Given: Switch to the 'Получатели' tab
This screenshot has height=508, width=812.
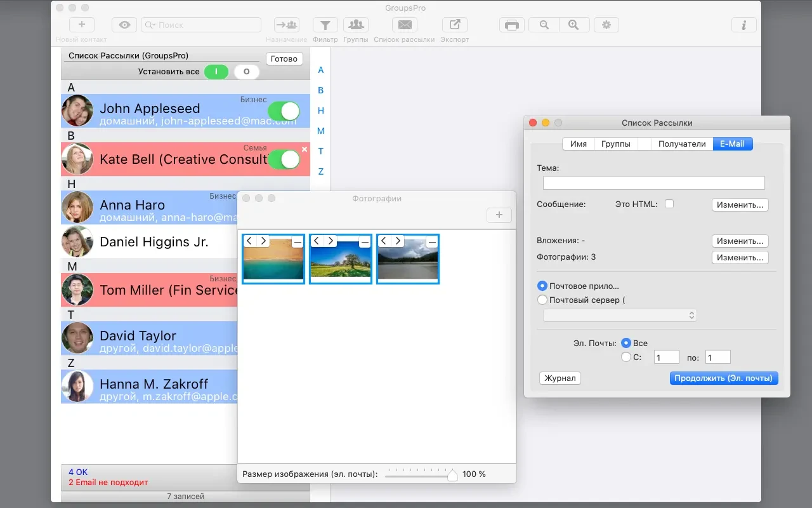Looking at the screenshot, I should pyautogui.click(x=681, y=144).
